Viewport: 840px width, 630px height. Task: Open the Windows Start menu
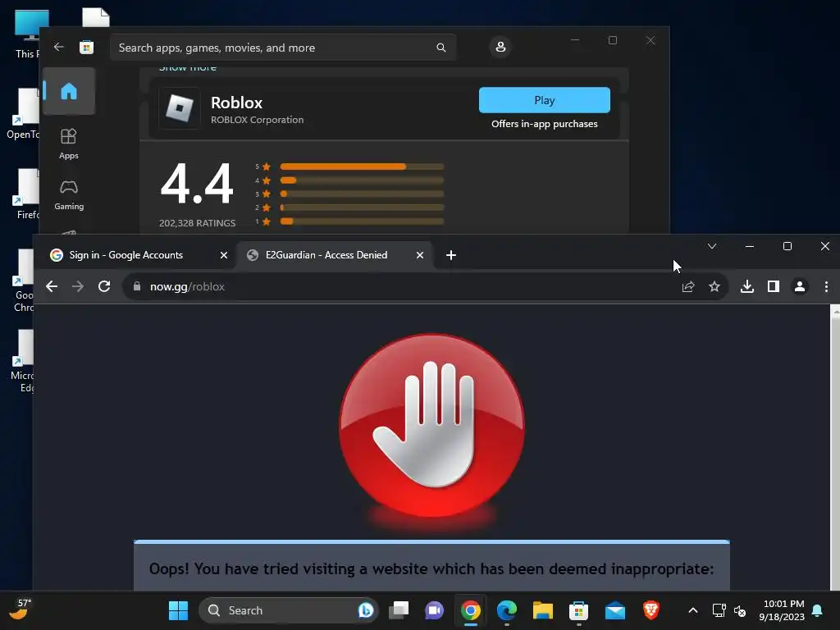(178, 610)
